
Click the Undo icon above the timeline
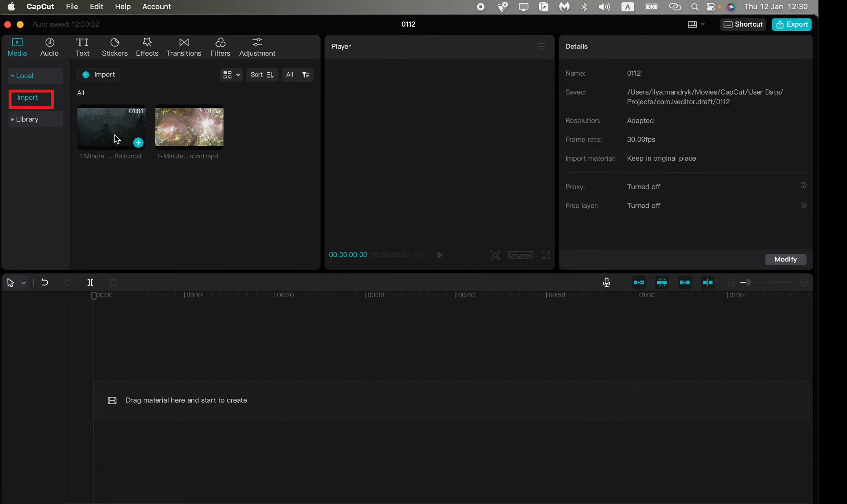(x=44, y=282)
